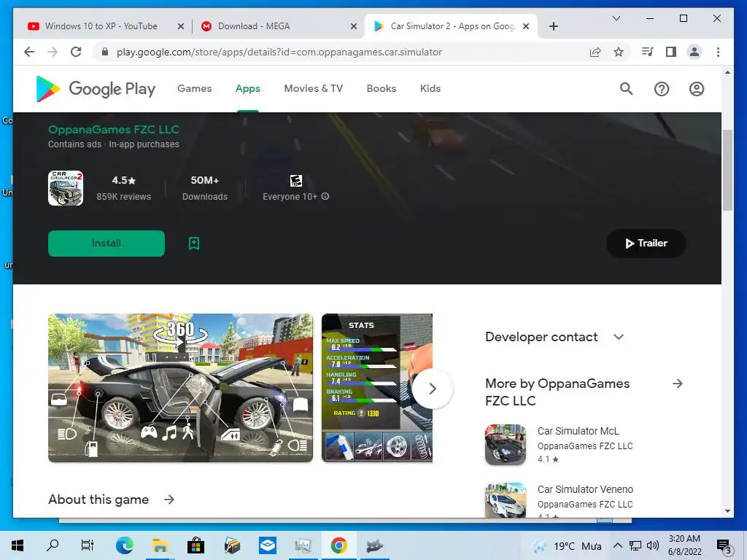
Task: Click the page vertical scrollbar thumb
Action: [727, 170]
